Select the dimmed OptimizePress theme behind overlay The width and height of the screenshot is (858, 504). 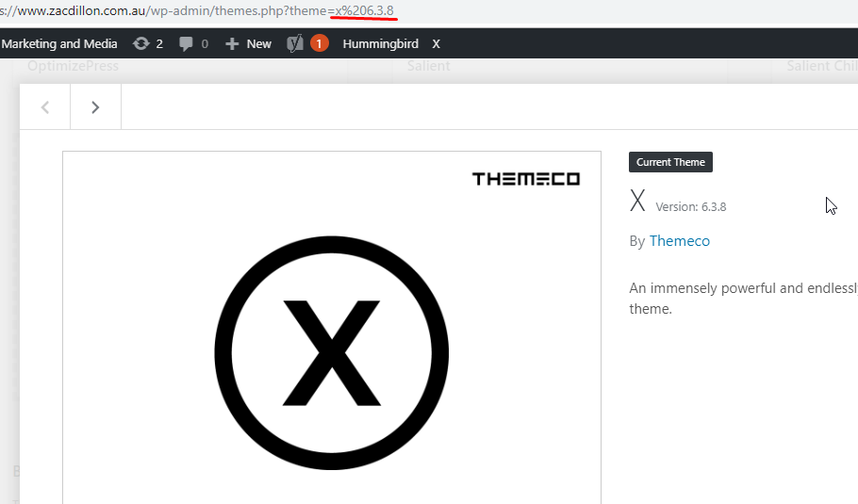[73, 66]
